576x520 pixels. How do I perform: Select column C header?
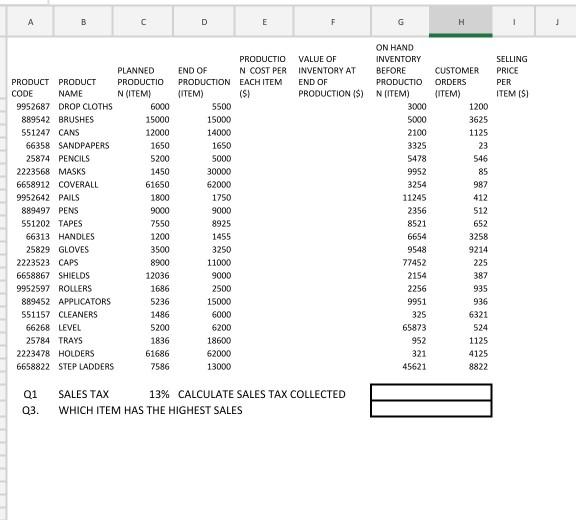(143, 22)
